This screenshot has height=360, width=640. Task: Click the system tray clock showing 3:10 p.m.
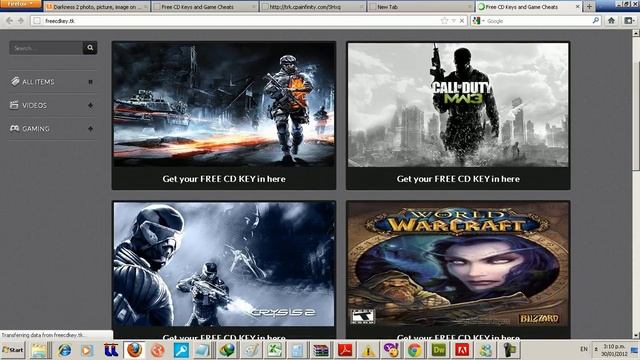[x=614, y=350]
